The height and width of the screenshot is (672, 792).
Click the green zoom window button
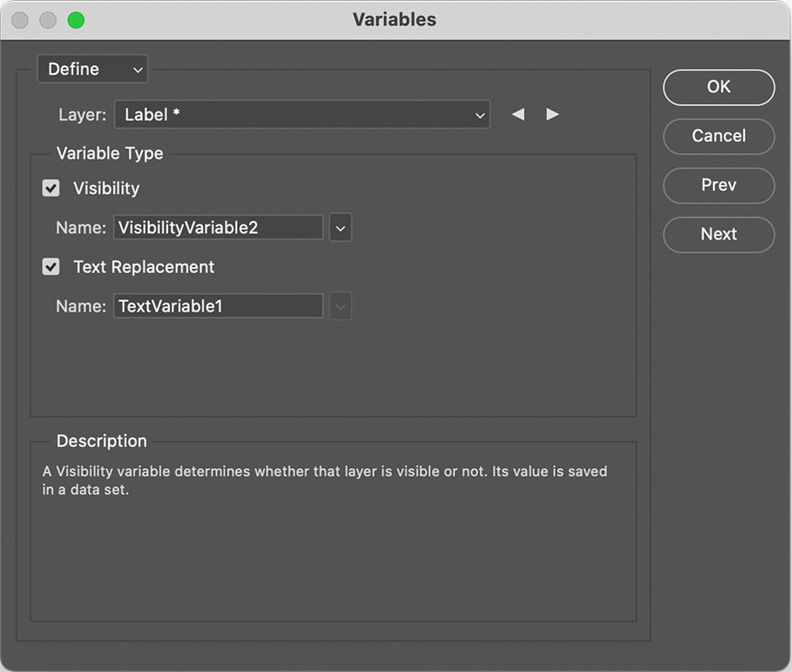76,20
